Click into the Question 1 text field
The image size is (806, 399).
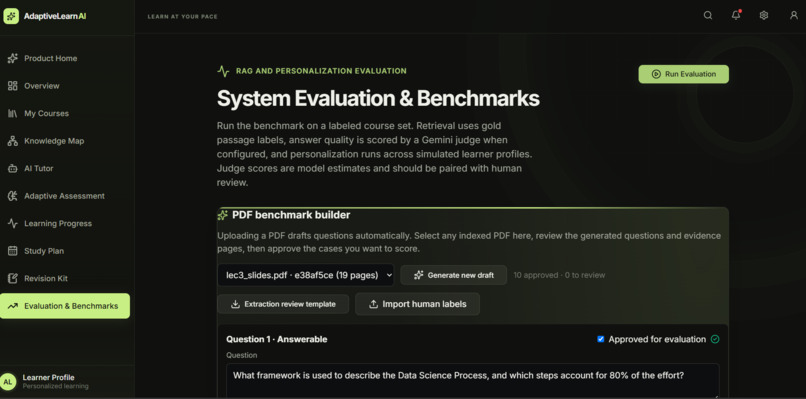point(472,380)
